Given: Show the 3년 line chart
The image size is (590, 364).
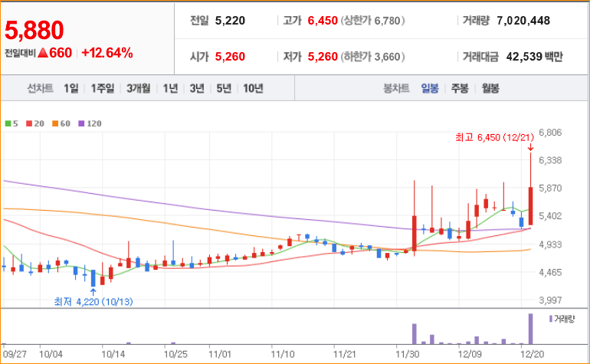Looking at the screenshot, I should pyautogui.click(x=197, y=88).
